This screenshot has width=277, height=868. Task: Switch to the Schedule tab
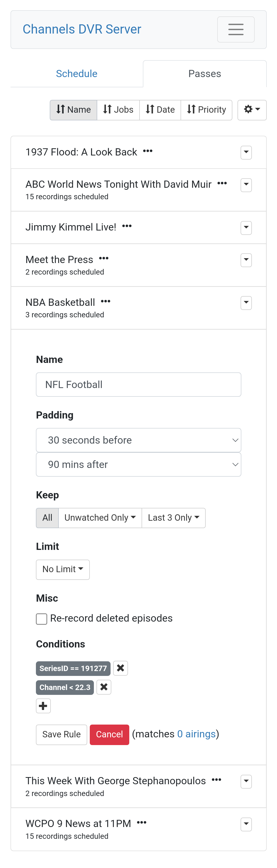coord(77,74)
